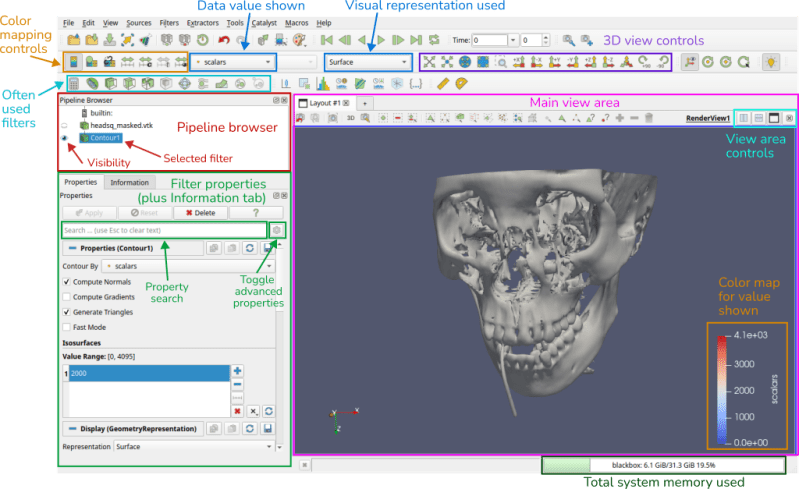Toggle color legend visibility icon
The image size is (799, 489).
tap(73, 62)
